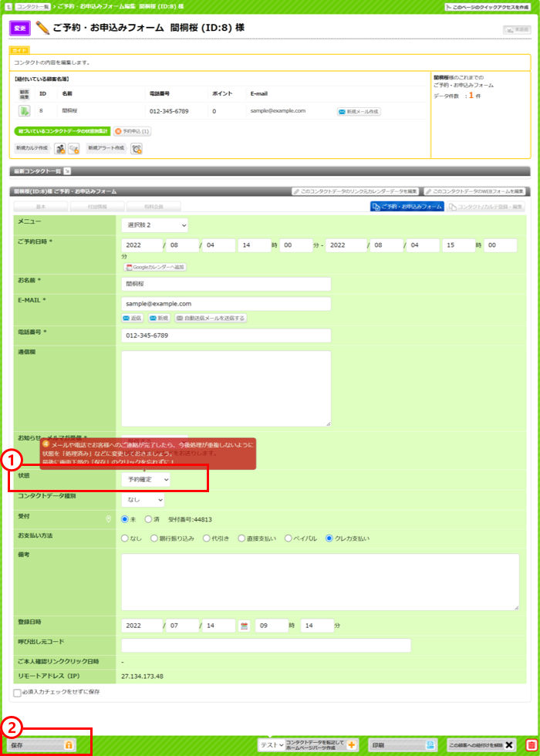Select 銀行振り込み payment method
The height and width of the screenshot is (756, 540).
(x=154, y=538)
